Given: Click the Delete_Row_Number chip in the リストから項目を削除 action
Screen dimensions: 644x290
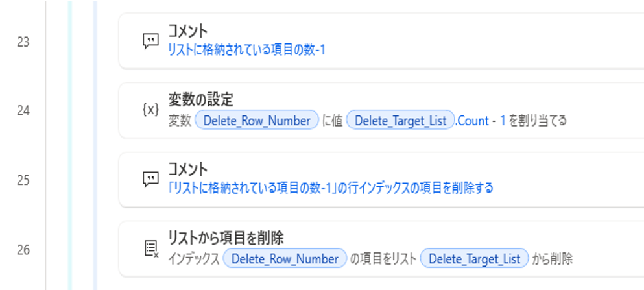Looking at the screenshot, I should click(285, 259).
